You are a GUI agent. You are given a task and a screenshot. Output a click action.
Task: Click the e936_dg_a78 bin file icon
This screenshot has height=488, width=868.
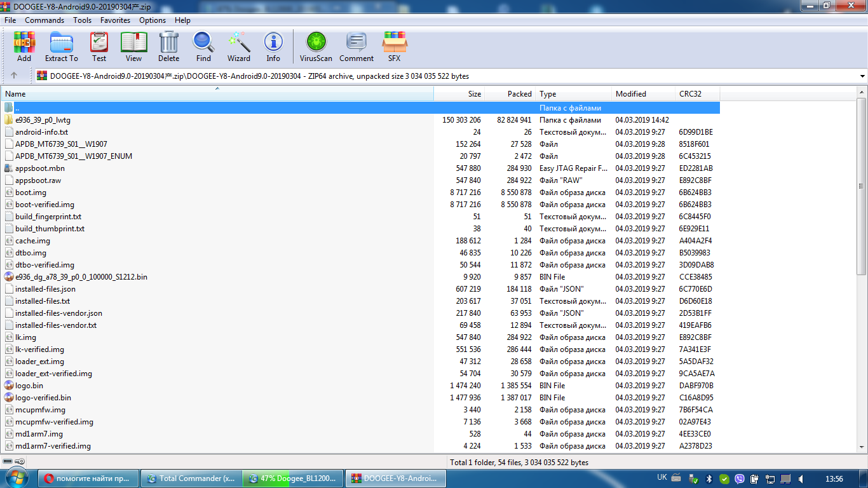[x=9, y=277]
